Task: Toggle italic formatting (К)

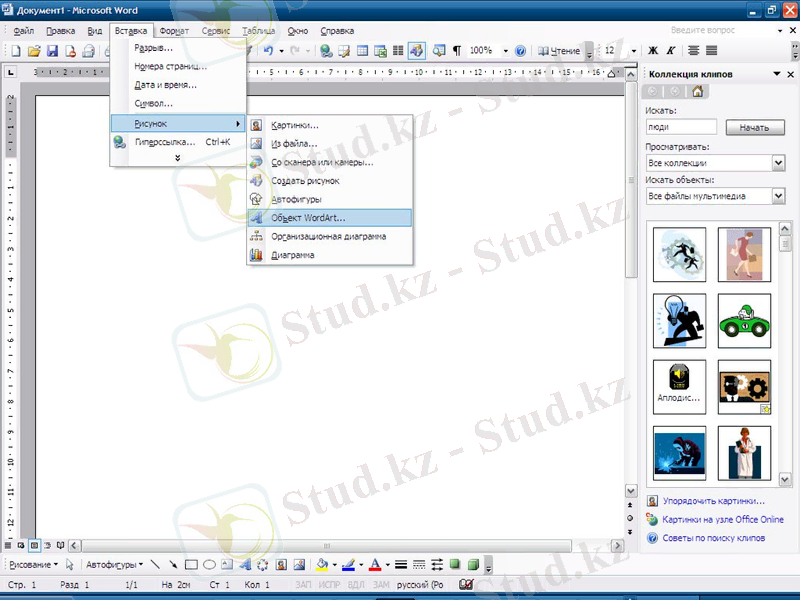Action: tap(670, 50)
